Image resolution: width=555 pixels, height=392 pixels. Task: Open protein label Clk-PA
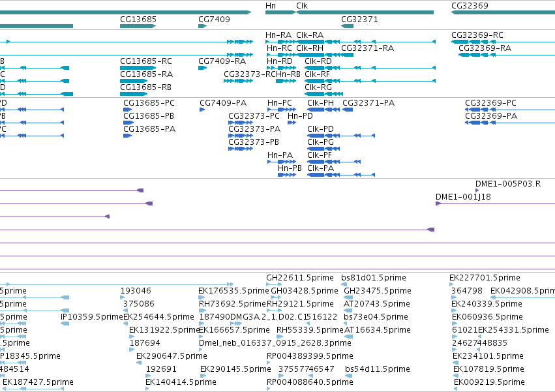pyautogui.click(x=320, y=168)
